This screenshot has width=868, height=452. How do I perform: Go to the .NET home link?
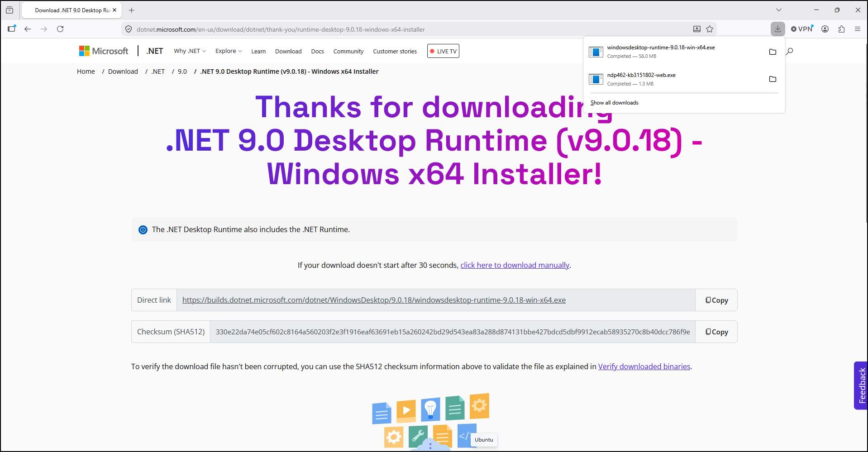(x=155, y=51)
